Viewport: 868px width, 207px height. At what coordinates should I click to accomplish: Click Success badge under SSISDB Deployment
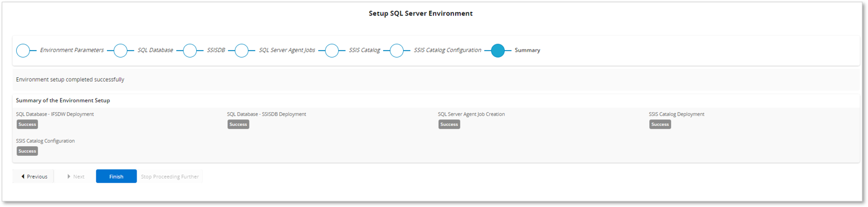point(238,124)
